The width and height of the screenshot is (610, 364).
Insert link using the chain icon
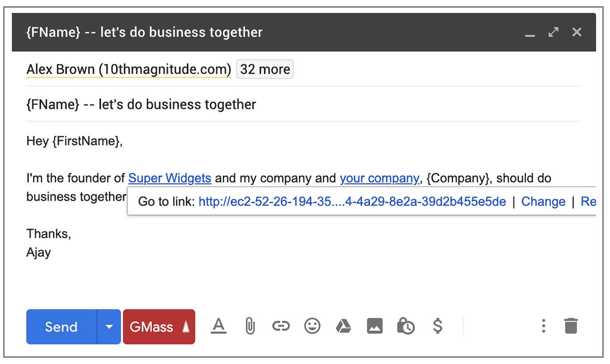[281, 326]
